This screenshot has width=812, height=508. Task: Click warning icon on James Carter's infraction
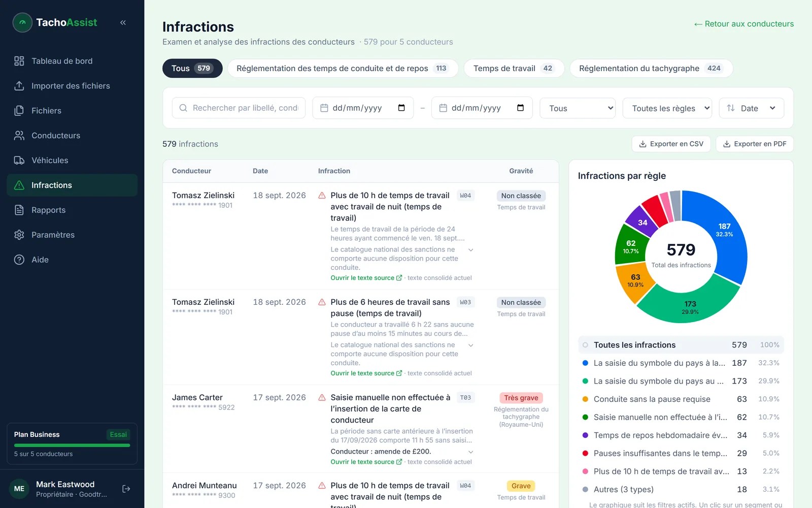[322, 398]
